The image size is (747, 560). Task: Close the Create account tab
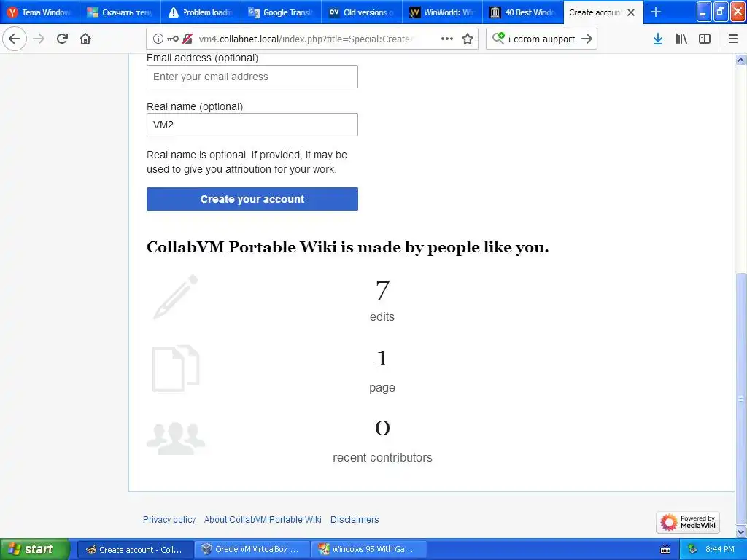click(631, 12)
